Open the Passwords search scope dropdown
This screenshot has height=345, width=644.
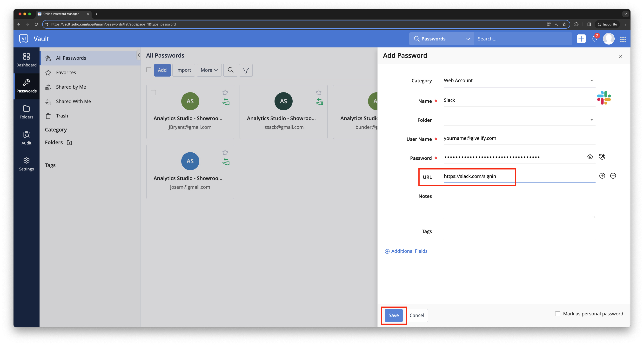442,39
